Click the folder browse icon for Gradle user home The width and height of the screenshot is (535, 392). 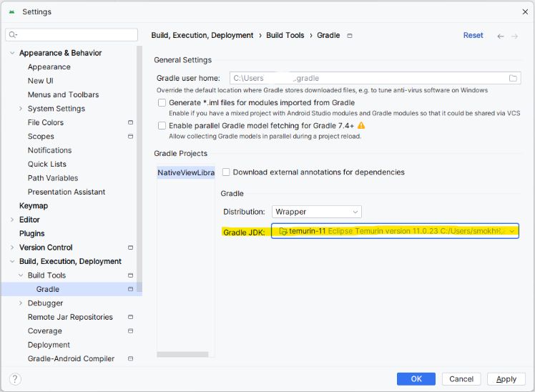[513, 78]
